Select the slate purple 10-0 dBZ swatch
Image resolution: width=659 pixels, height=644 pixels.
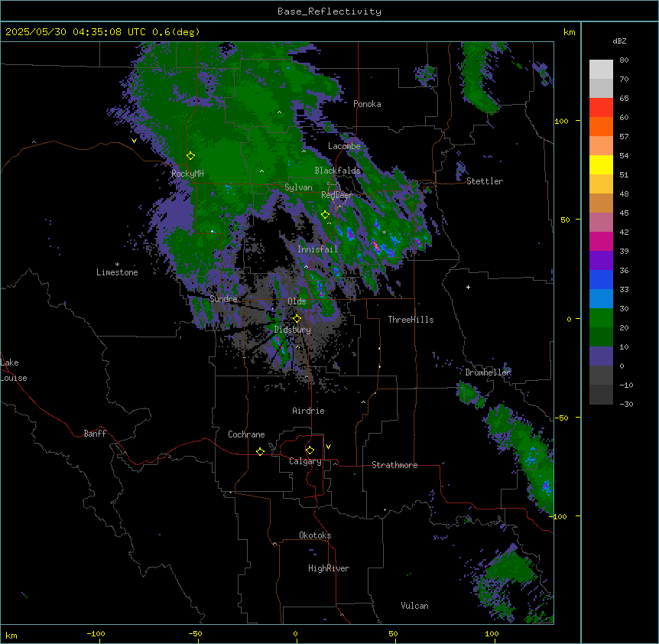coord(601,356)
